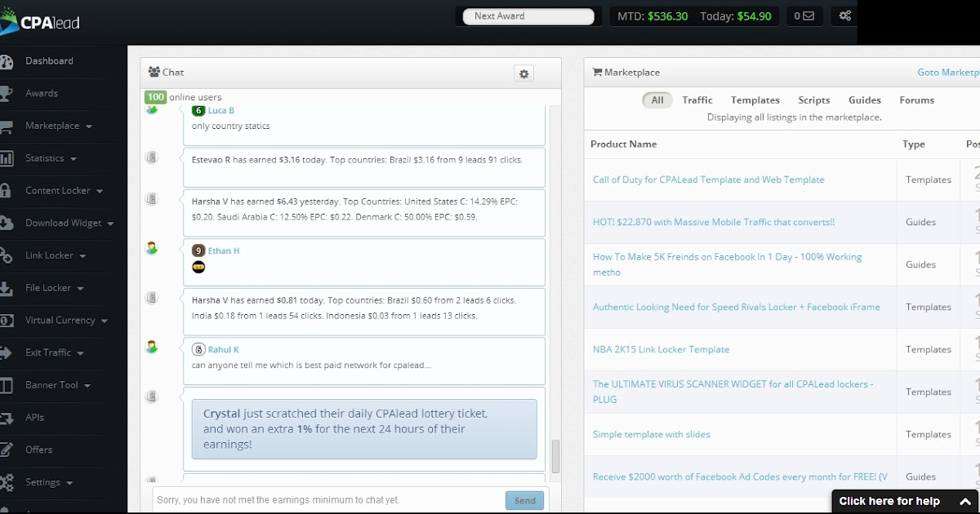Open the NBA 2K15 Link Locker Template listing

[x=661, y=349]
